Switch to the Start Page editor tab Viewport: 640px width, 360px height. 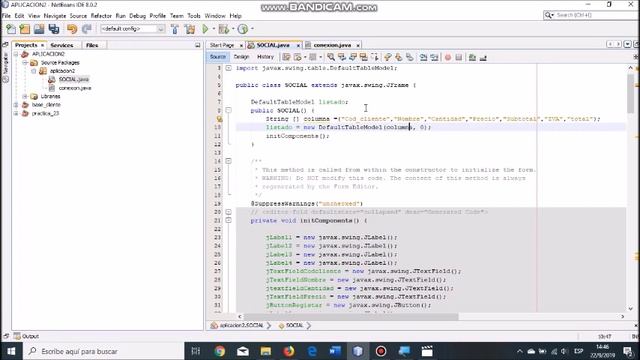point(222,45)
